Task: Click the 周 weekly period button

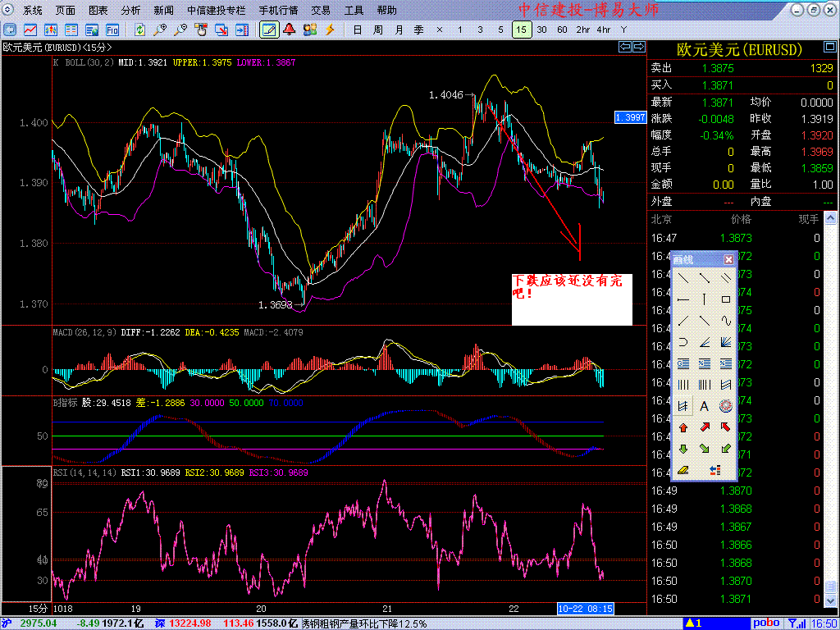Action: [x=377, y=30]
